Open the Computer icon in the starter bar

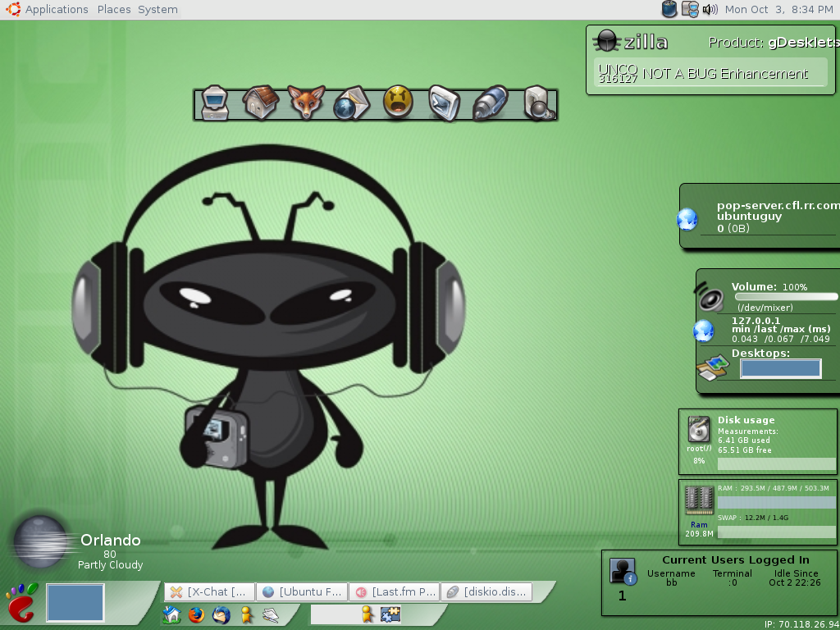[215, 103]
